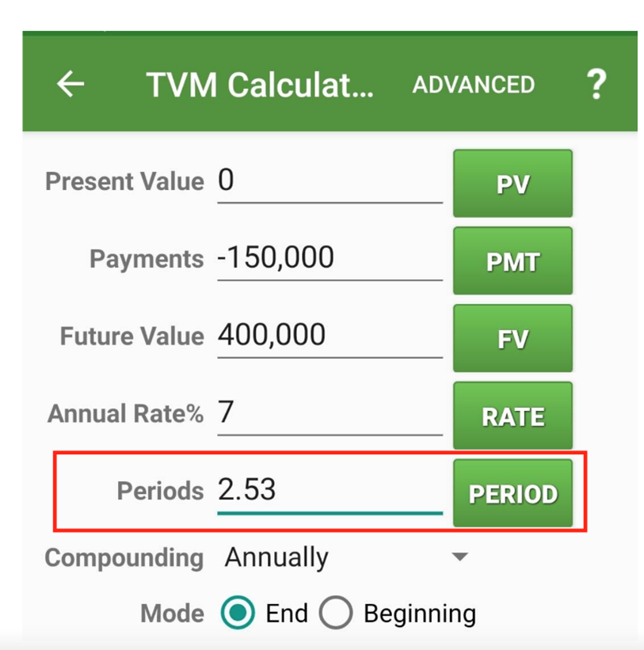Select the End mode radio button
The image size is (644, 650).
click(x=238, y=613)
